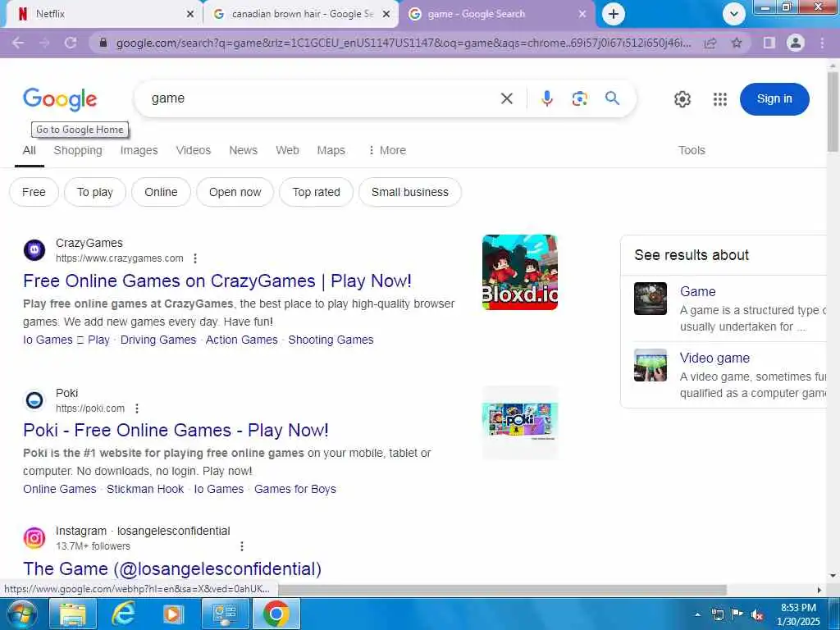Toggle Chrome side panel icon
This screenshot has height=630, width=840.
tap(769, 43)
